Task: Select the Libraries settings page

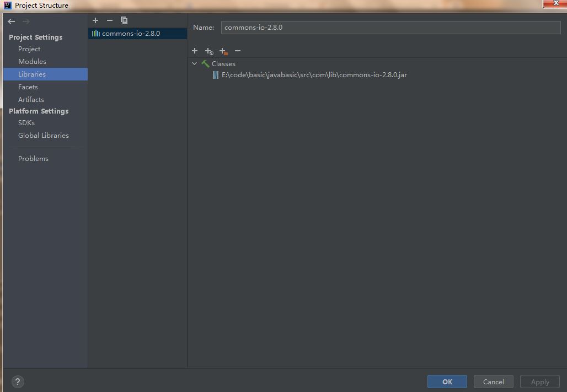Action: click(x=46, y=74)
